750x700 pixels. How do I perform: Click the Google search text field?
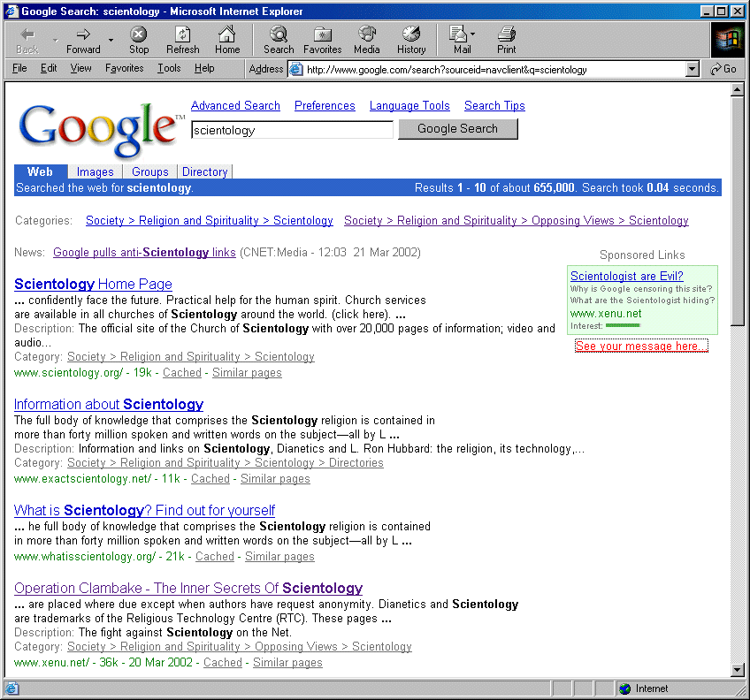click(x=292, y=130)
